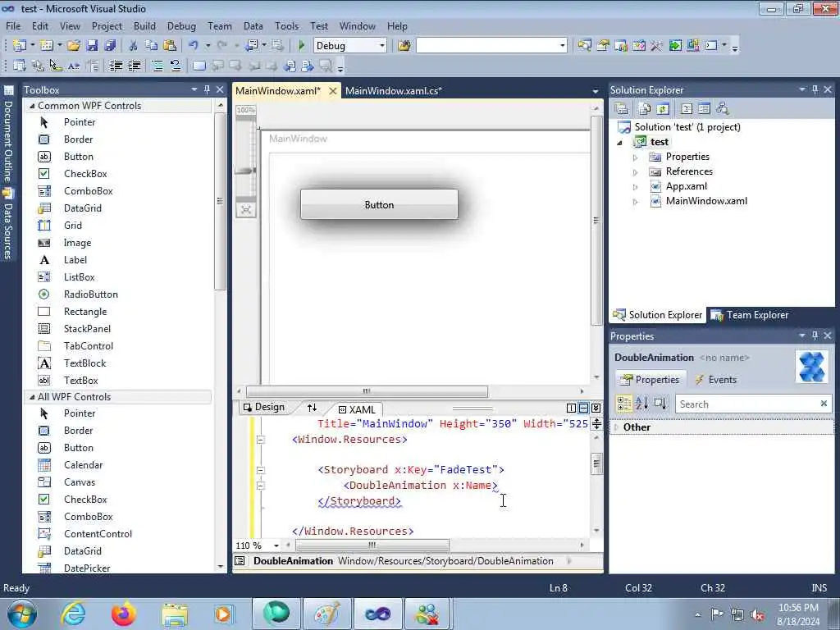
Task: Click the Save floppy disk icon
Action: point(92,46)
